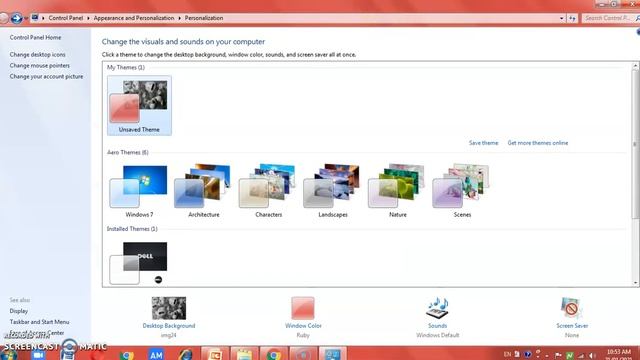Viewport: 640px width, 360px height.
Task: Go to Control Panel in breadcrumb
Action: 66,18
